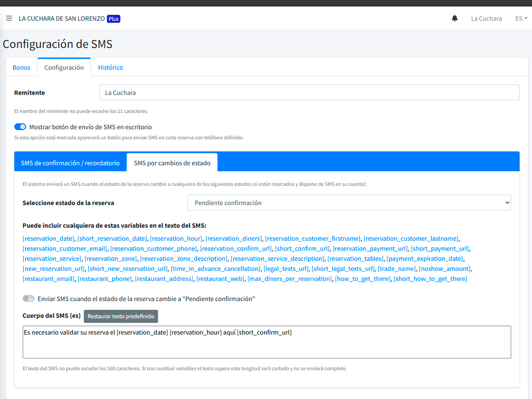The width and height of the screenshot is (532, 399).
Task: Insert the [reservation_customer_firstname] variable
Action: coord(313,238)
